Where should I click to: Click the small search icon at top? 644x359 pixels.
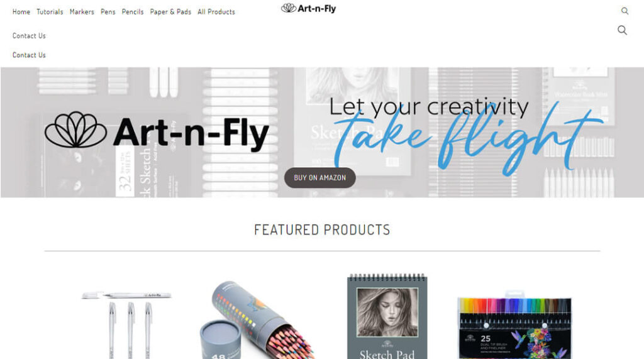tap(625, 11)
